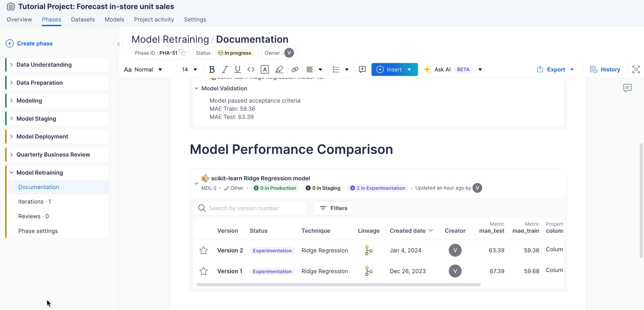Apply italic formatting

[225, 69]
